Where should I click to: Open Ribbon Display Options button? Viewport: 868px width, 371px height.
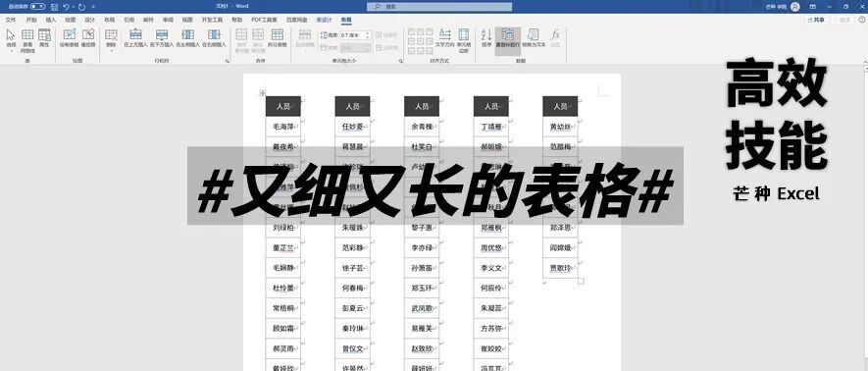tap(812, 7)
